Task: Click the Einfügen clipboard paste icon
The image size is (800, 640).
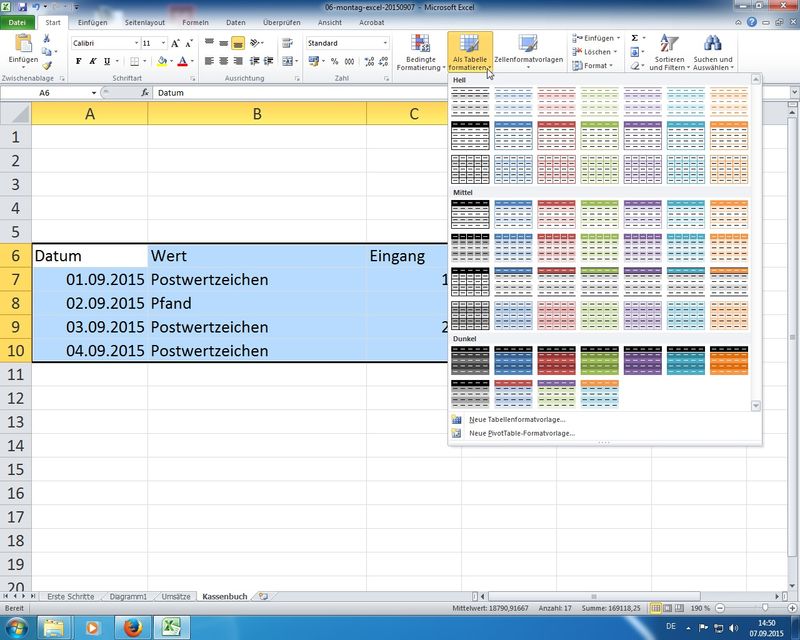Action: tap(22, 43)
